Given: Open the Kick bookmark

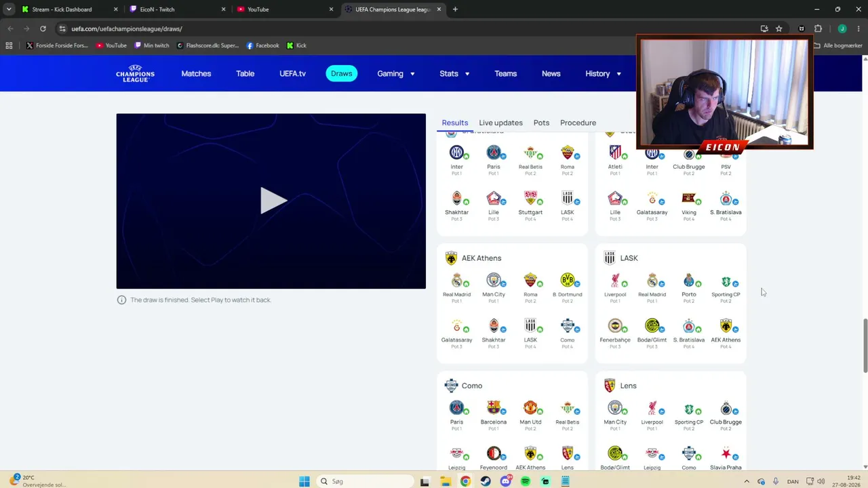Looking at the screenshot, I should tap(296, 45).
